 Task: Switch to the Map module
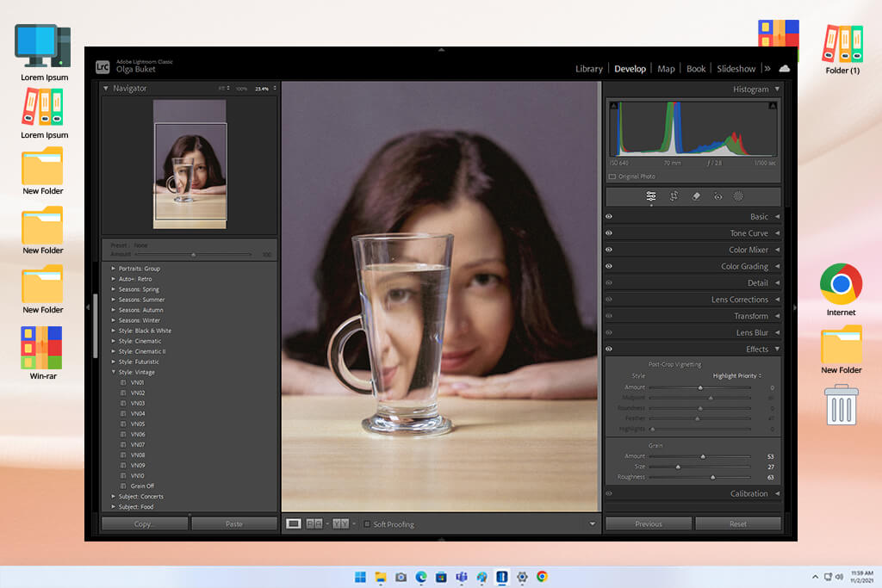pyautogui.click(x=666, y=69)
